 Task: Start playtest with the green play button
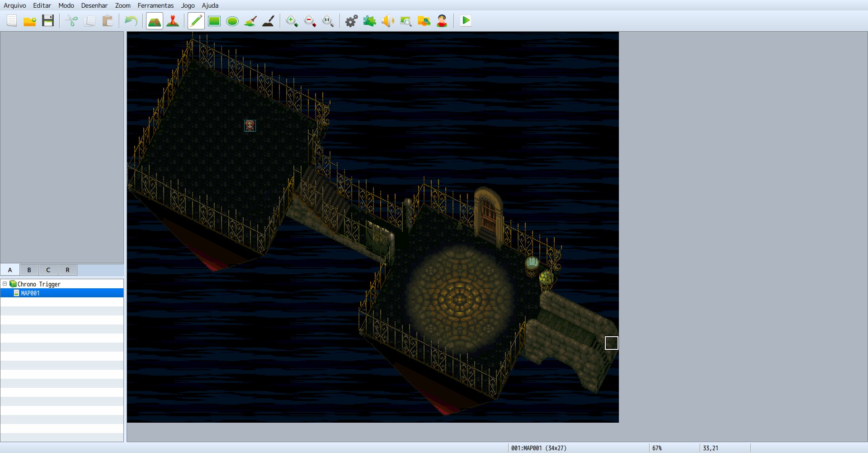coord(466,21)
